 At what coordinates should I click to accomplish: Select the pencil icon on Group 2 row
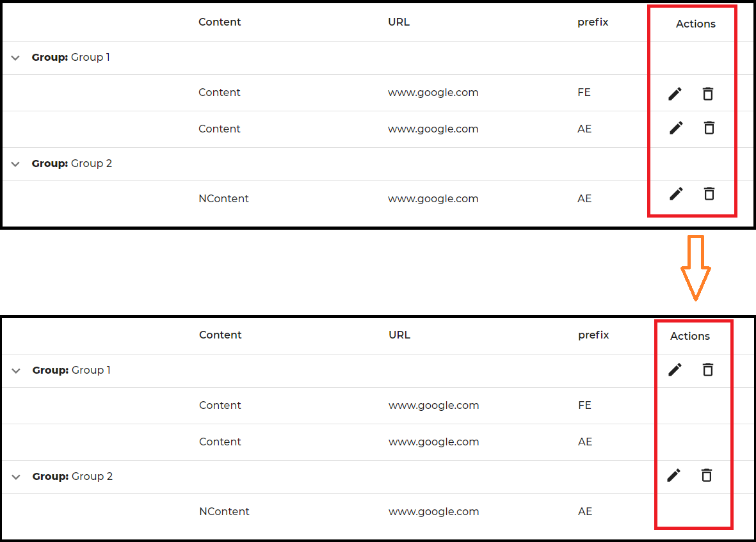674,475
